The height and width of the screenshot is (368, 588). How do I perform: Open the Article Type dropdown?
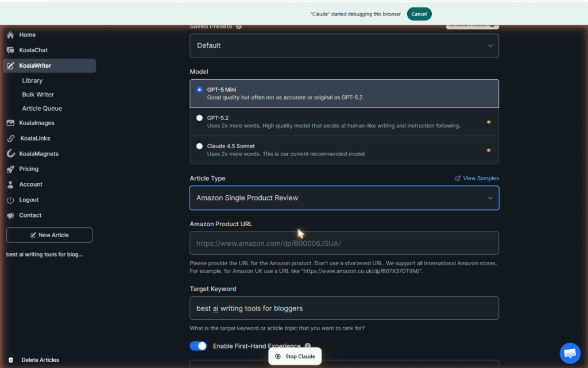345,198
